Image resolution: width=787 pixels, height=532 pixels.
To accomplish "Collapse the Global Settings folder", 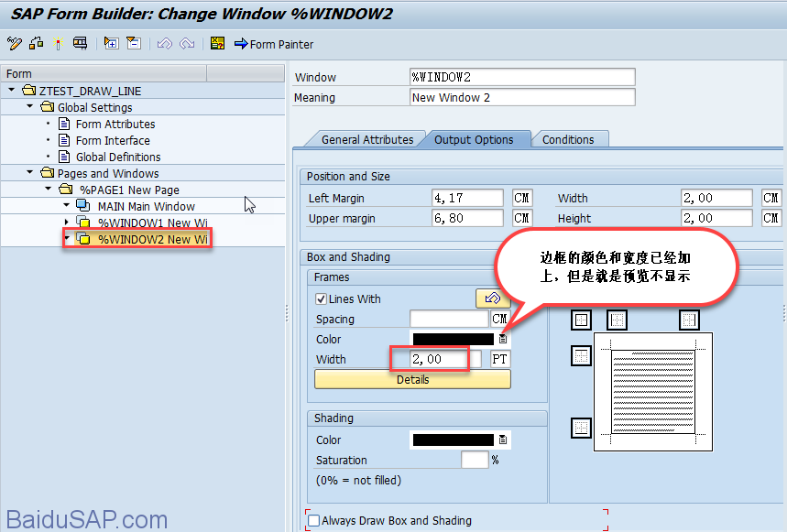I will [x=30, y=107].
